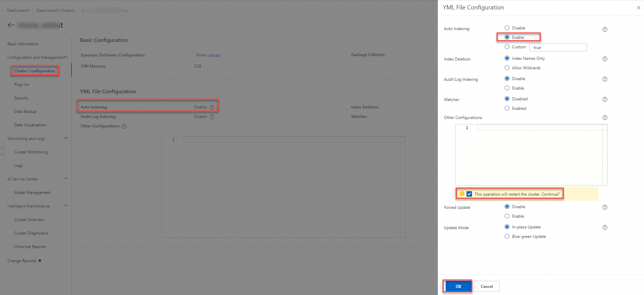Collapse Configuration and Management section
644x295 pixels.
point(66,57)
